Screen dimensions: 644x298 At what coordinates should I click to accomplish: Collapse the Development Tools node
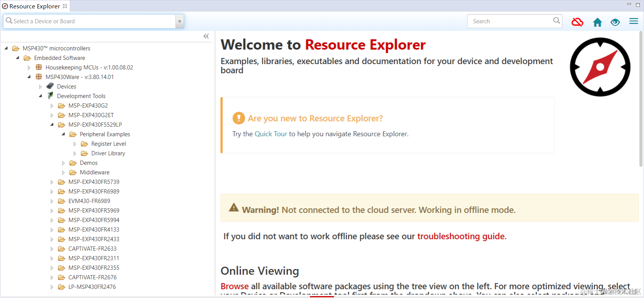click(x=40, y=96)
